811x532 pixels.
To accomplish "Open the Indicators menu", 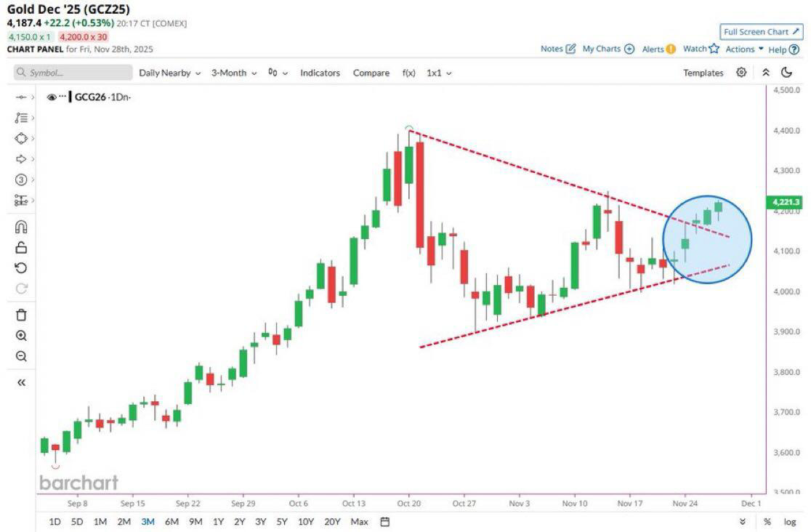I will click(x=320, y=73).
